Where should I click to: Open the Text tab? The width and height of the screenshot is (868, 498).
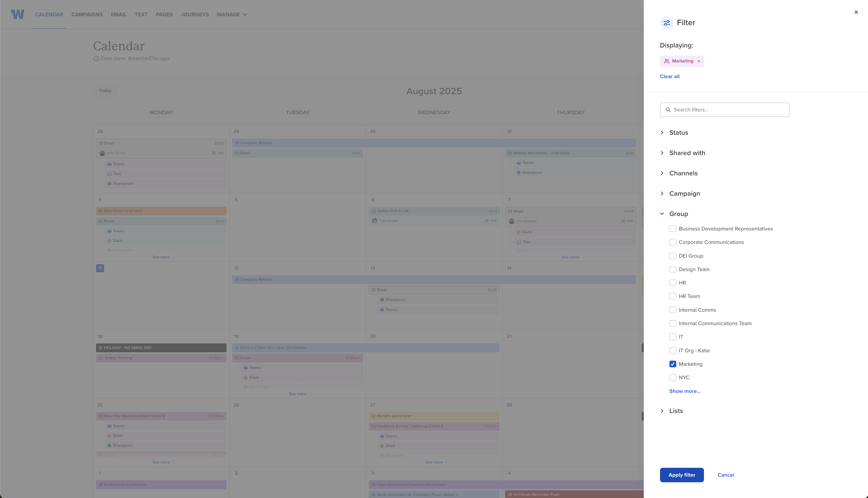(141, 15)
